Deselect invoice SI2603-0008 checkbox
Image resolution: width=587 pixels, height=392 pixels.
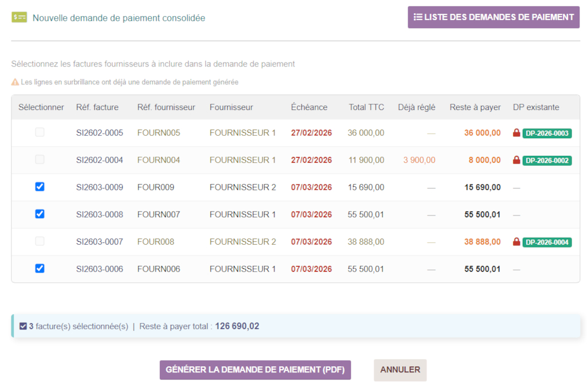click(x=40, y=214)
